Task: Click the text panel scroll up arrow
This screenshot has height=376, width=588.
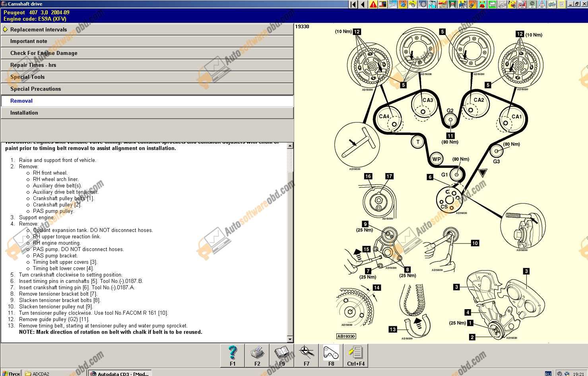Action: tap(290, 146)
